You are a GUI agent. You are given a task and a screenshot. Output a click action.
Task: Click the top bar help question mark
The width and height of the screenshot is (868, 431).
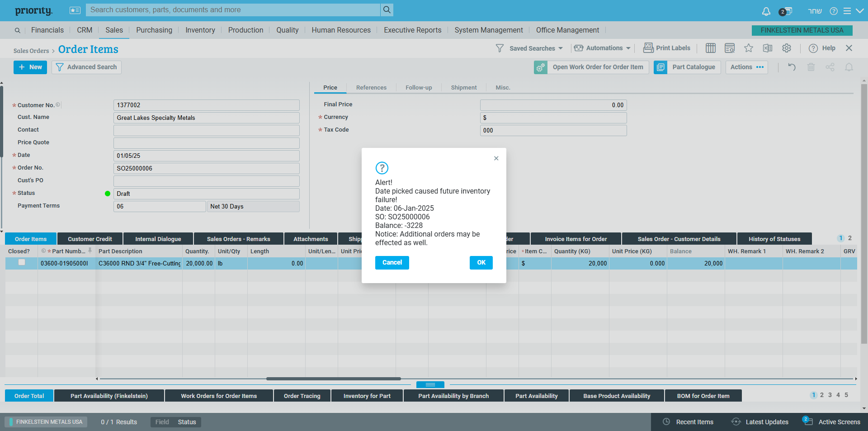click(834, 11)
